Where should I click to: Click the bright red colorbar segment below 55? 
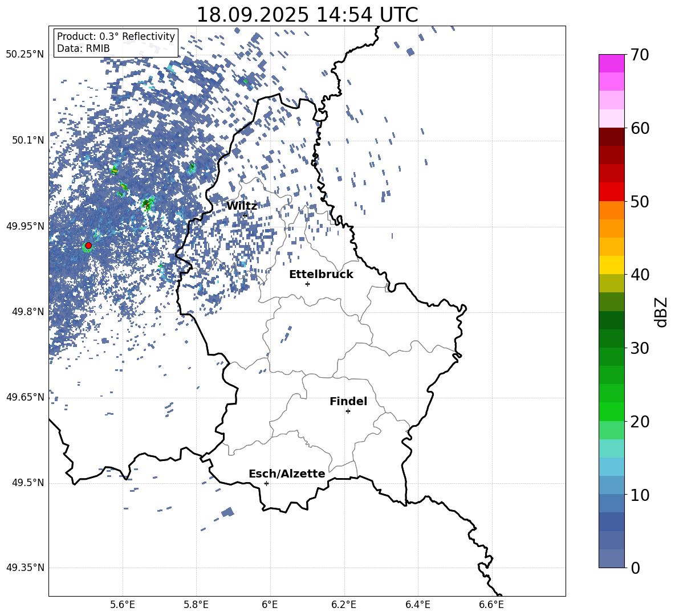[611, 192]
